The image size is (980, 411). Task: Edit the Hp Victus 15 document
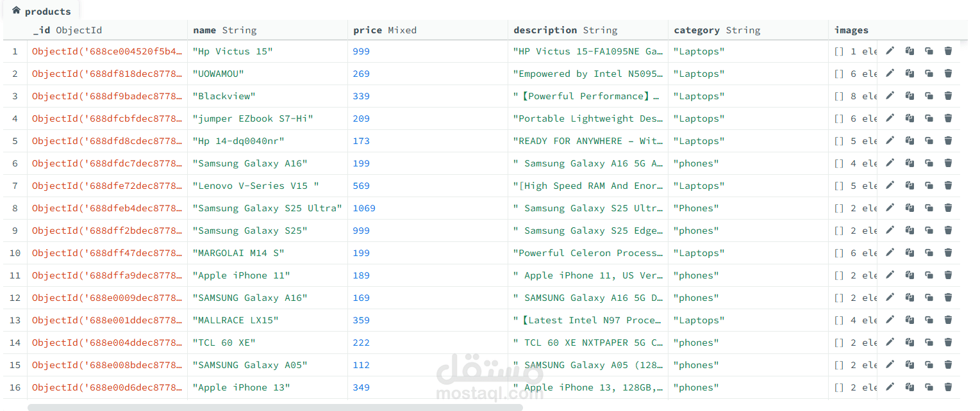pos(890,51)
